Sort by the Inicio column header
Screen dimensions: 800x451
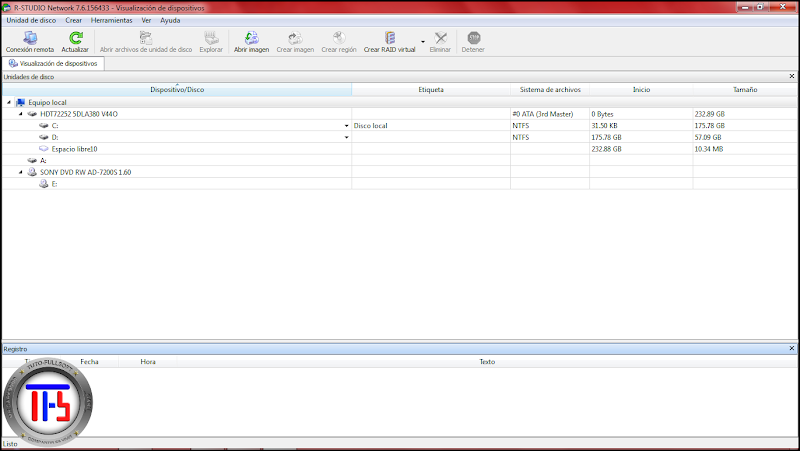tap(641, 90)
